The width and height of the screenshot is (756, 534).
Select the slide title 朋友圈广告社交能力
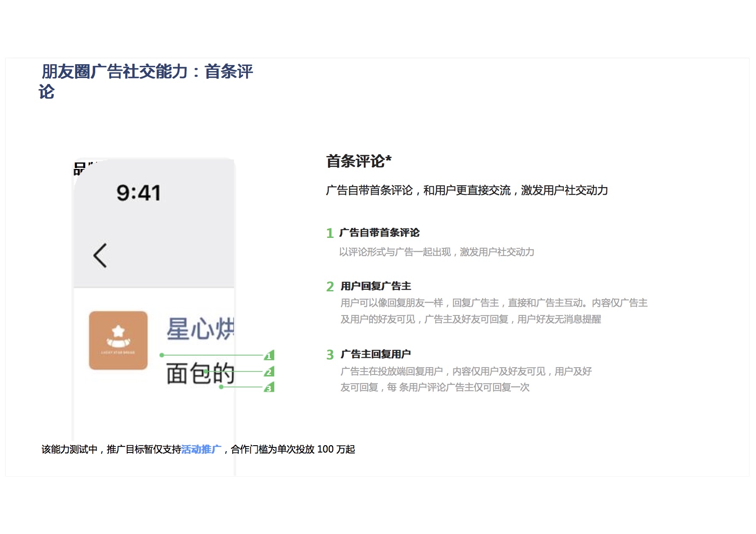click(147, 72)
